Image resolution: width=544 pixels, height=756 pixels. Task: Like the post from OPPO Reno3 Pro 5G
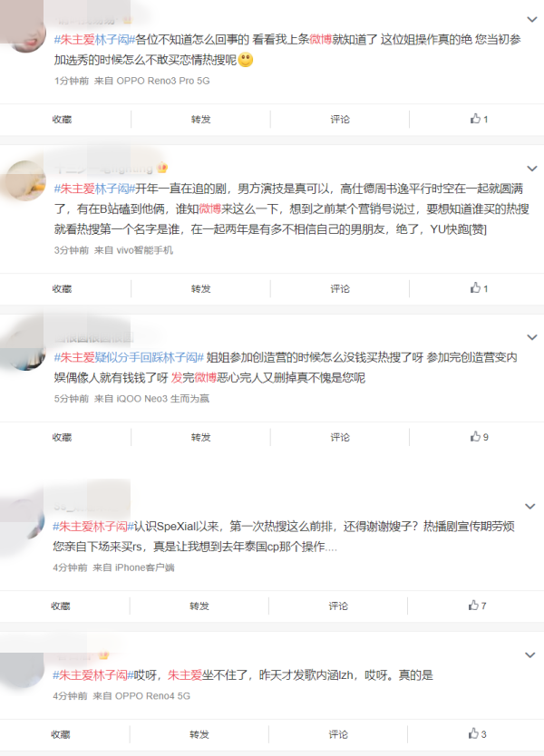(479, 119)
